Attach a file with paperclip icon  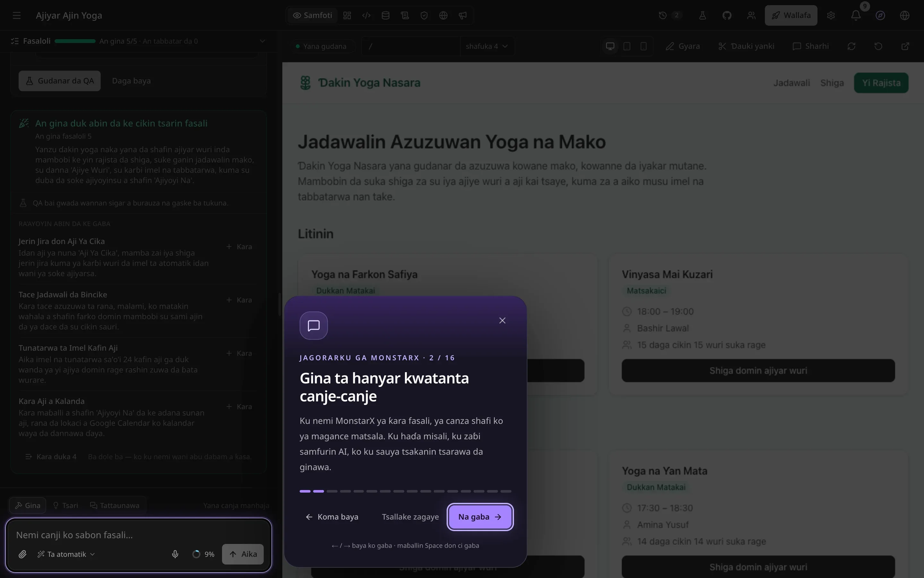click(x=22, y=554)
